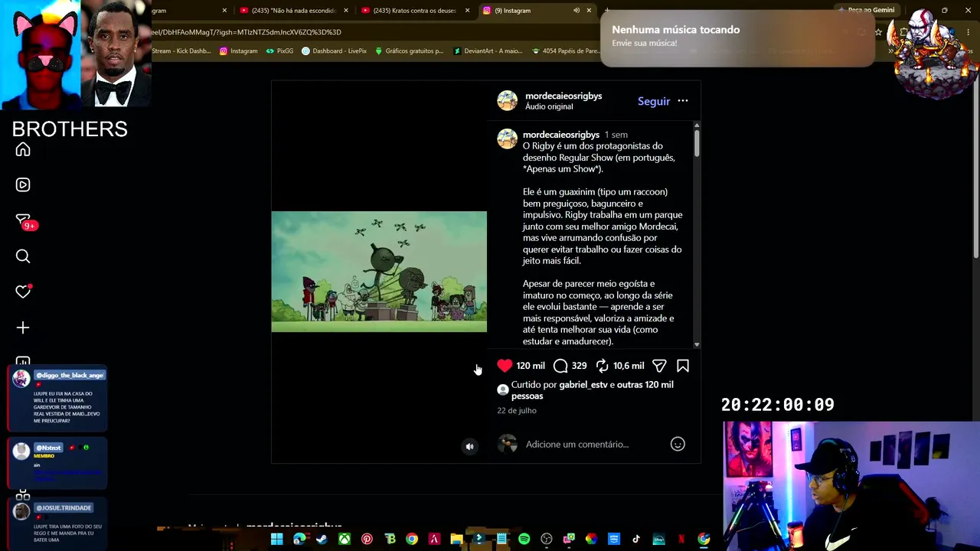The image size is (980, 551).
Task: Open File Explorer from the taskbar
Action: pos(456,540)
